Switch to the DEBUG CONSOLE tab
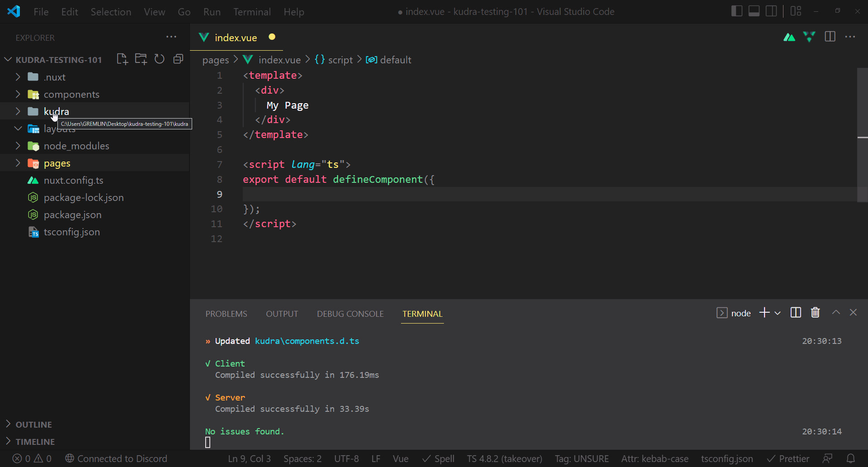This screenshot has width=868, height=467. tap(350, 314)
